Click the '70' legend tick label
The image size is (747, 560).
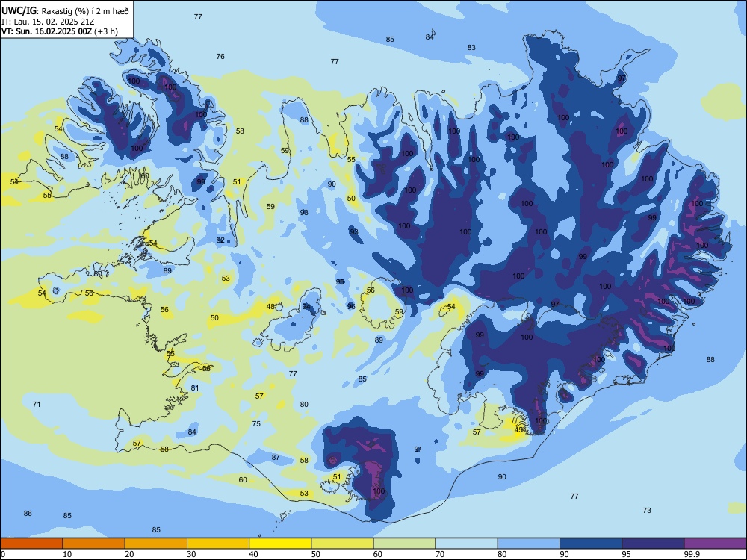440,554
